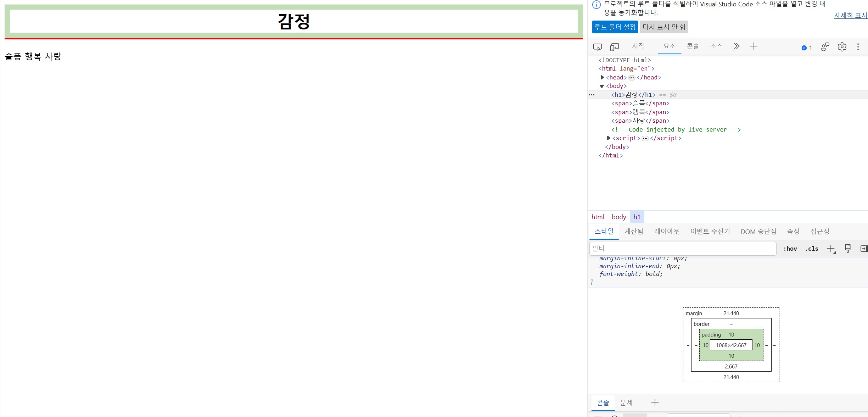The height and width of the screenshot is (417, 868).
Task: Open the paintbrush rendering emulation icon
Action: (x=848, y=249)
